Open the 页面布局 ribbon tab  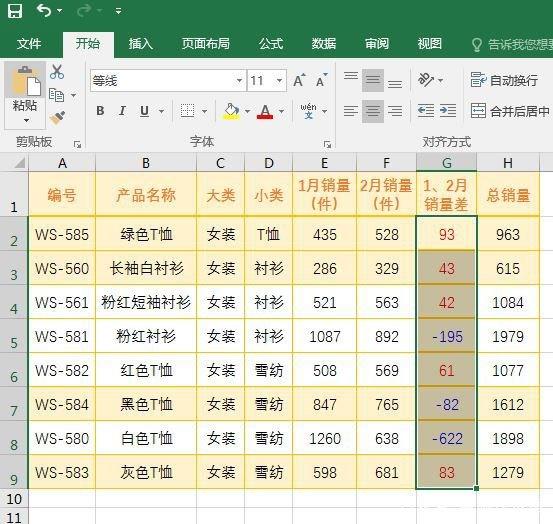206,44
